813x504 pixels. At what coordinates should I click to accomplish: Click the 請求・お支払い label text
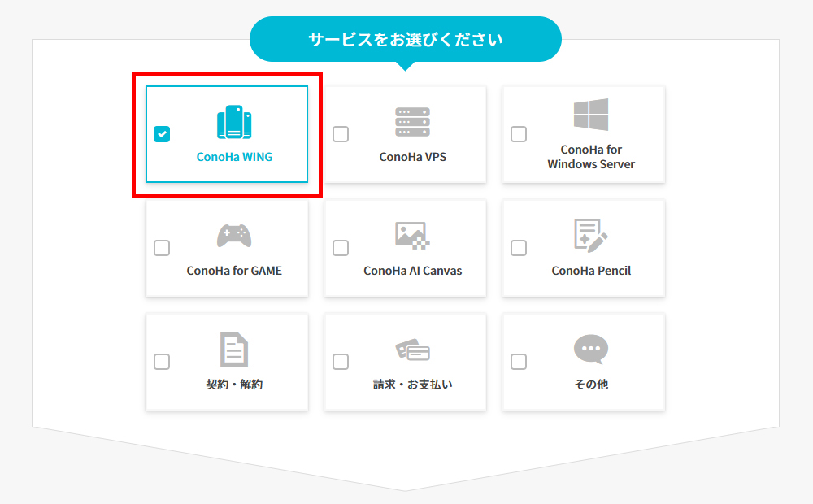[x=413, y=385]
